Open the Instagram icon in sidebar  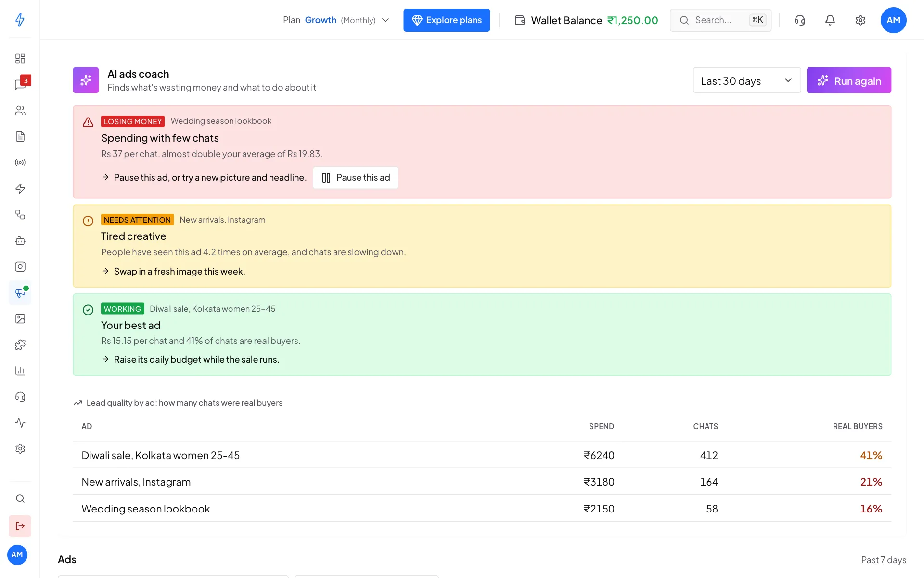[20, 266]
